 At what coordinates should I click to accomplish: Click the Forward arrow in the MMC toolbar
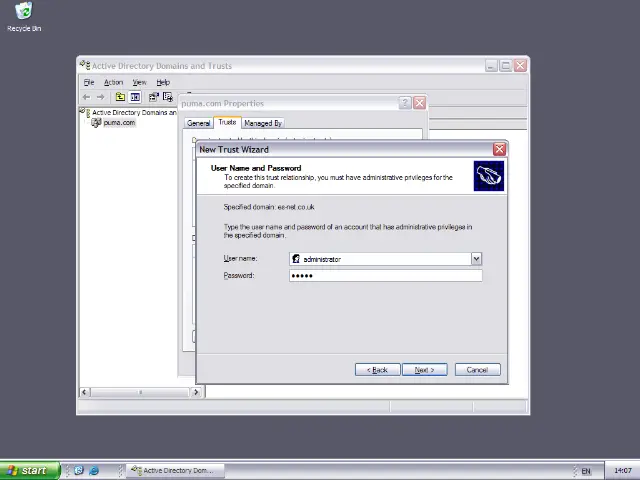100,97
